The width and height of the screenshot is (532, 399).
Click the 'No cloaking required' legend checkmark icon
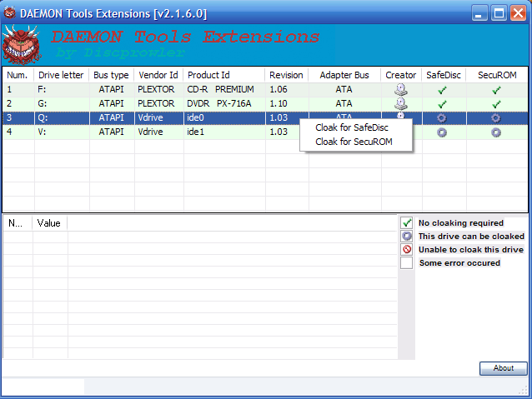click(x=406, y=222)
